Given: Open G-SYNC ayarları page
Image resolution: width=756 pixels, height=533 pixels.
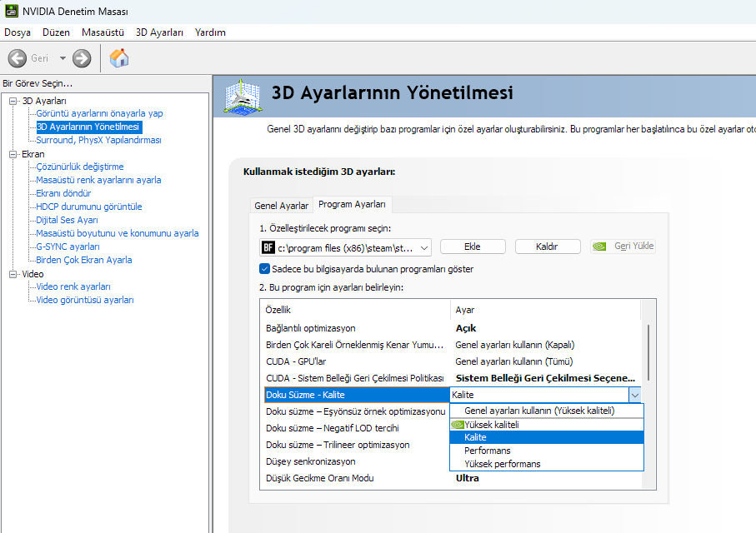Looking at the screenshot, I should [x=68, y=247].
